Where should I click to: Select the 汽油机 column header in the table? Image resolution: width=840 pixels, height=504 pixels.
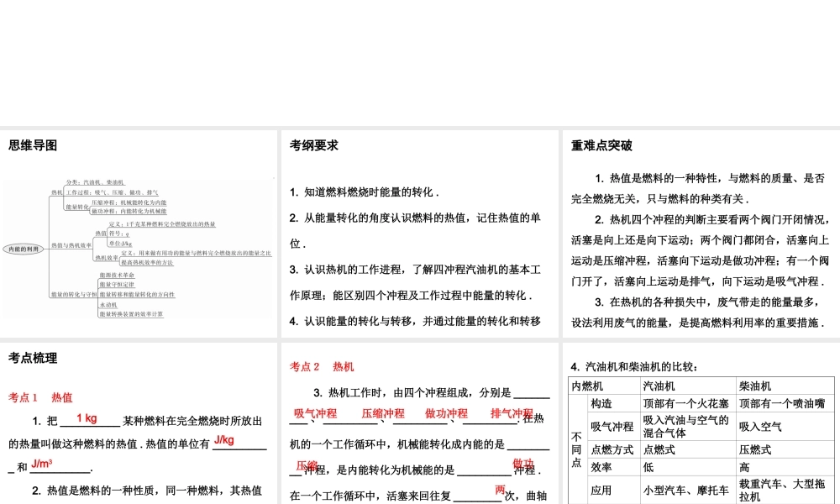pyautogui.click(x=659, y=386)
